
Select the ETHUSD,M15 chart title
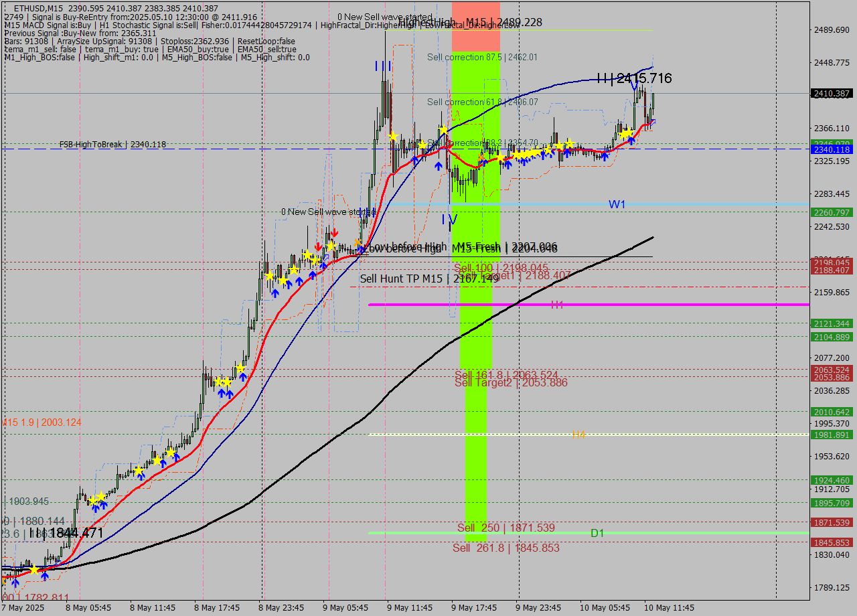[x=40, y=7]
